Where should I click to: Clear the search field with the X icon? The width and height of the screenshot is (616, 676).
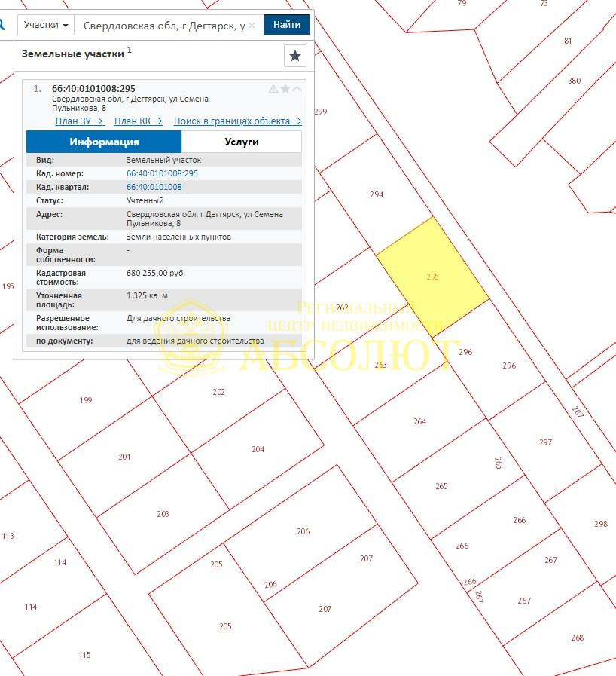252,26
